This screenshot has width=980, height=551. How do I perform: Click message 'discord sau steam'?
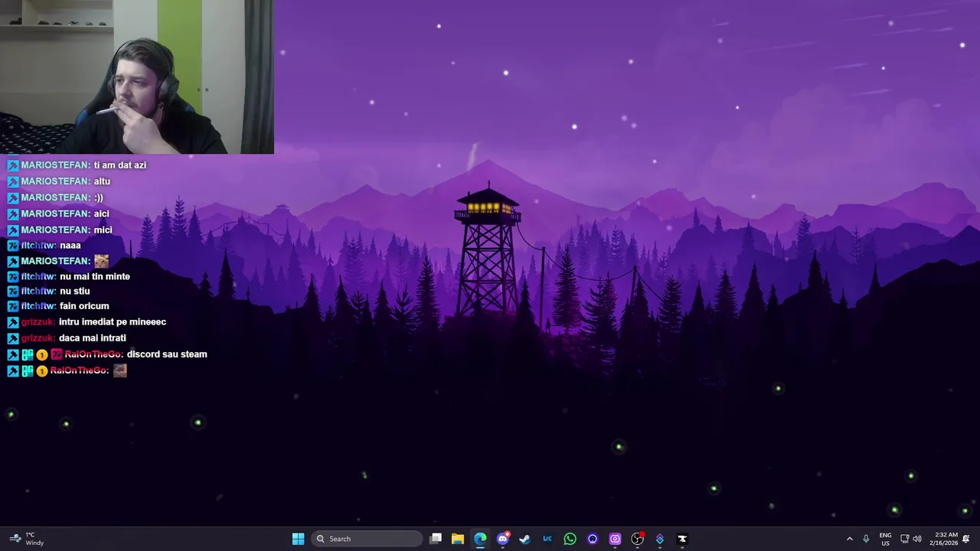coord(167,354)
